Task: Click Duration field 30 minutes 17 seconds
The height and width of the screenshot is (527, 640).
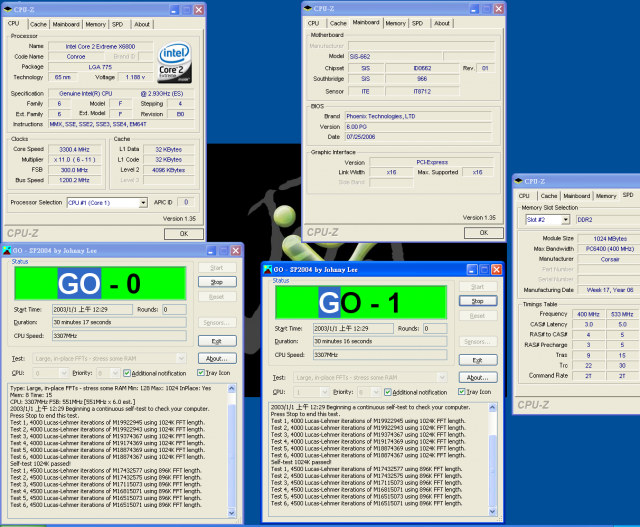Action: tap(119, 322)
